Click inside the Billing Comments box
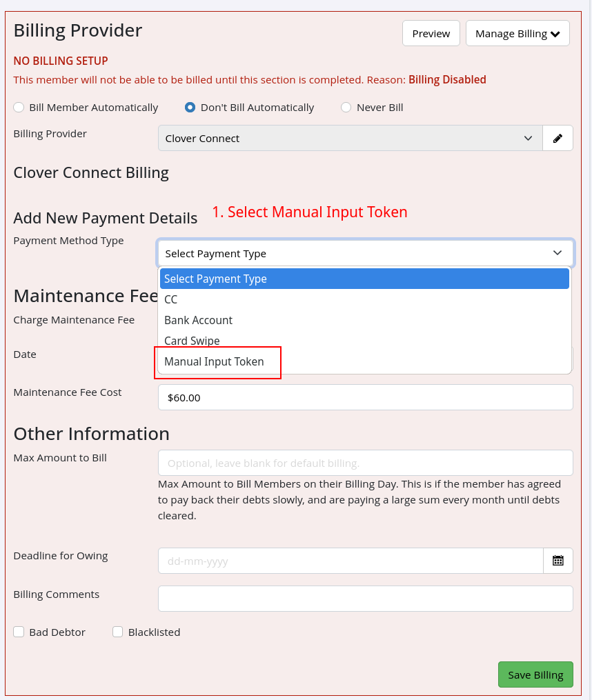Screen dimensions: 592x700 (x=366, y=599)
